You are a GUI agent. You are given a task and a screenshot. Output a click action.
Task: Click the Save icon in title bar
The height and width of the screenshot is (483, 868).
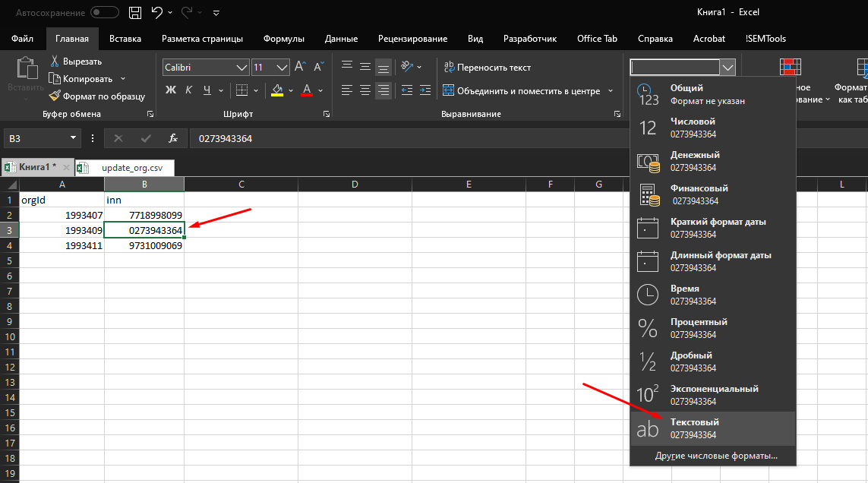[135, 12]
